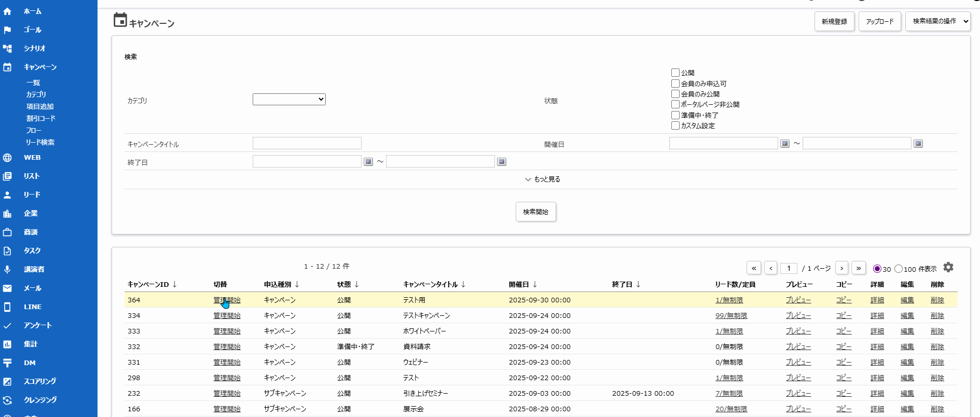Click the Cleansing icon next to クレンジング

pyautogui.click(x=7, y=400)
